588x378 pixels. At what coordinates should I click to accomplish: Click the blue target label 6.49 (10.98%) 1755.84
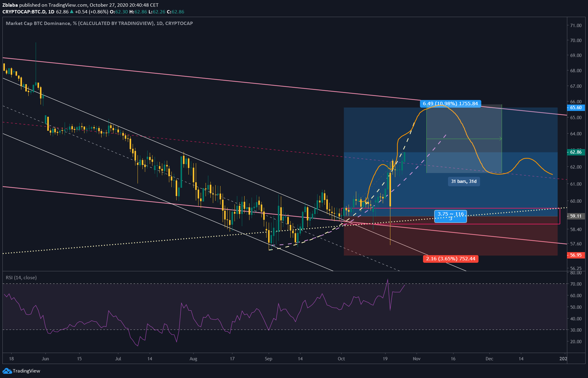450,104
